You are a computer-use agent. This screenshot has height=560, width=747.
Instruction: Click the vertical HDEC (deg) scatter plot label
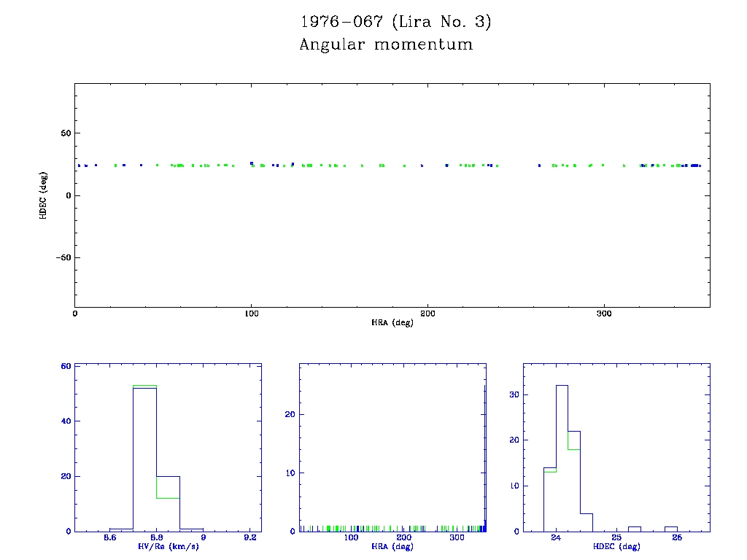[x=44, y=195]
